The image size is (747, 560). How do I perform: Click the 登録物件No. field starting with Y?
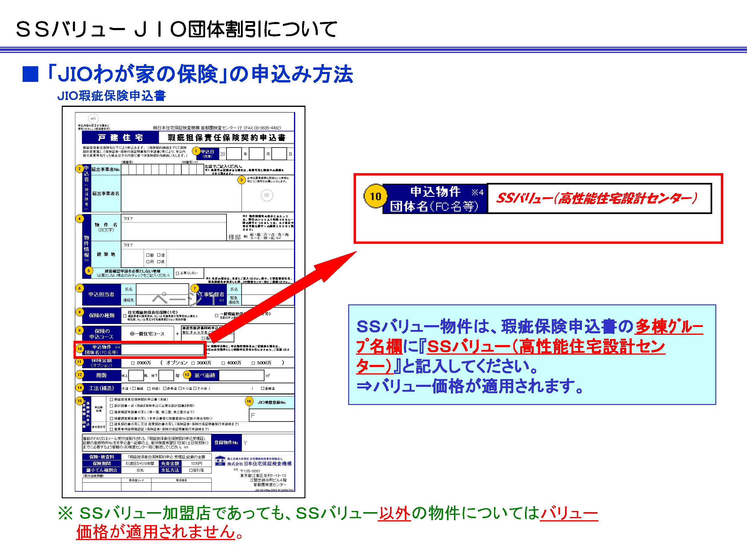coord(268,443)
